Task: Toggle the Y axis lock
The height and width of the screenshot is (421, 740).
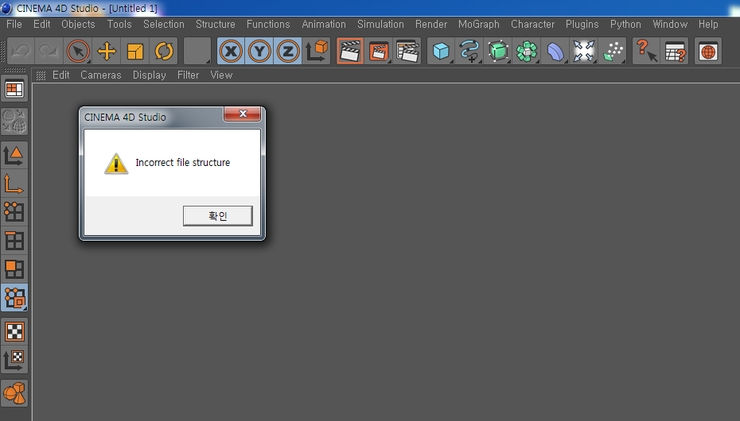Action: (260, 51)
